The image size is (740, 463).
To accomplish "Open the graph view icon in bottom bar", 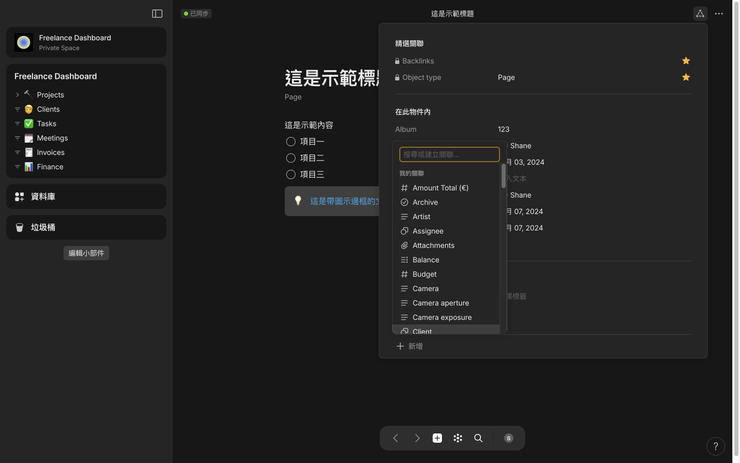I will [x=458, y=438].
